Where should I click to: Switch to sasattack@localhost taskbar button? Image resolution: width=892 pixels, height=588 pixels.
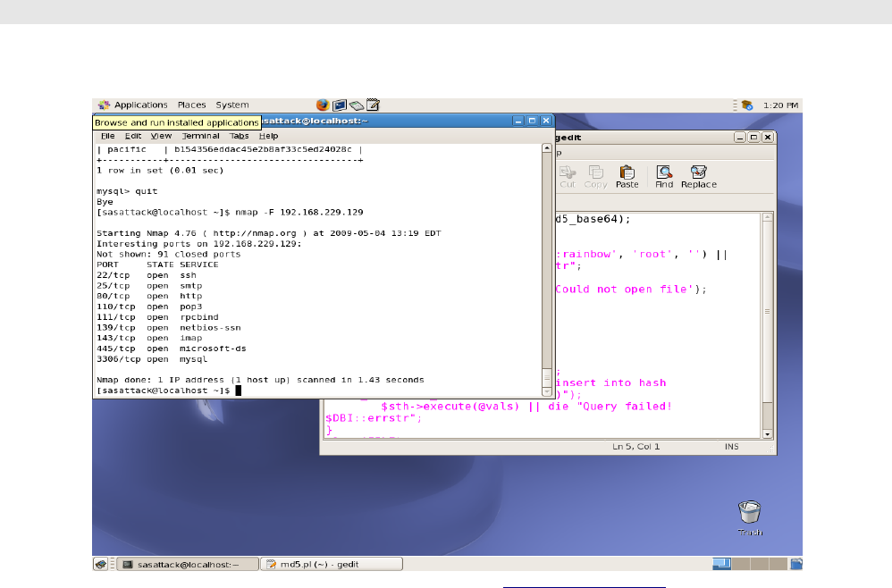point(188,564)
